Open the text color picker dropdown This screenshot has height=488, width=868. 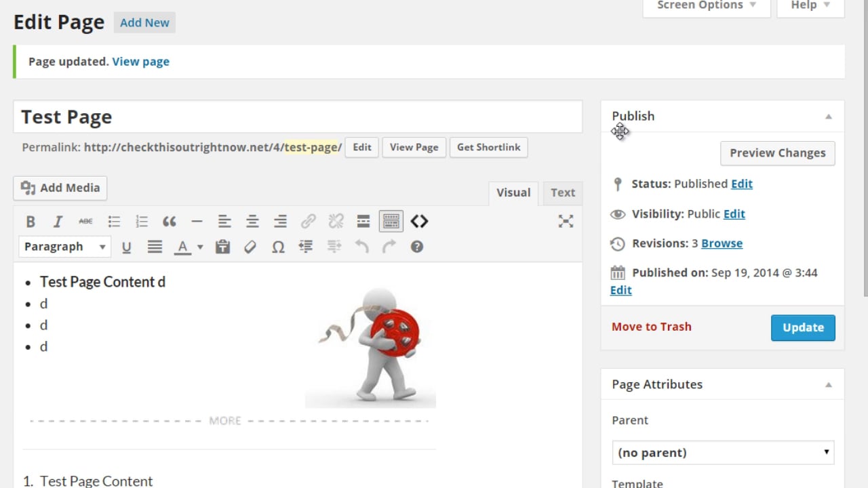(199, 247)
